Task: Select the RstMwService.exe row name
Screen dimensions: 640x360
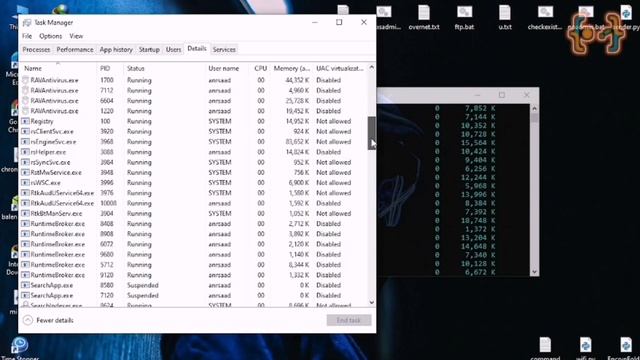Action: point(56,172)
